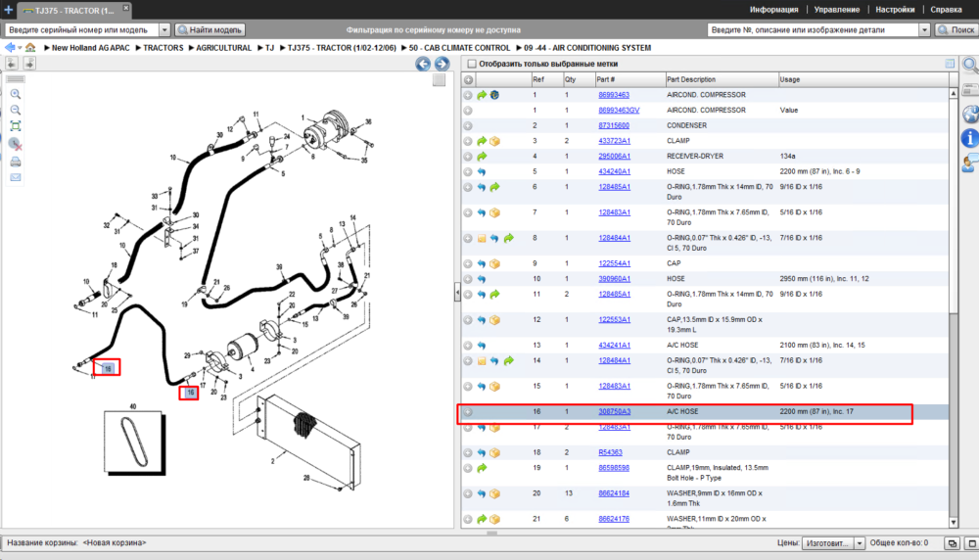Click scrollbar up arrow in parts list

[954, 93]
